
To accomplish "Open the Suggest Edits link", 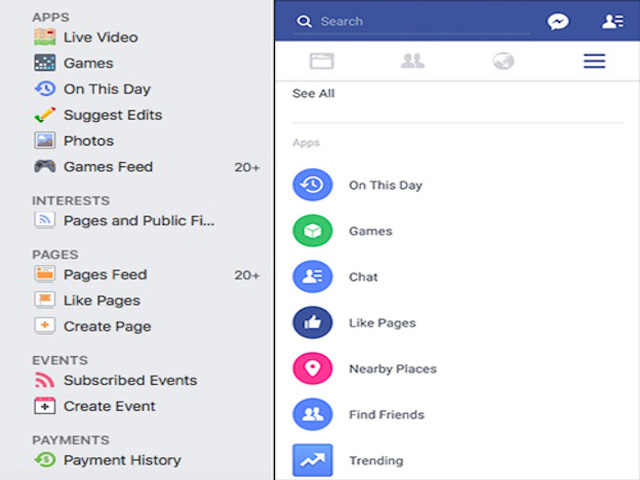I will [x=113, y=115].
